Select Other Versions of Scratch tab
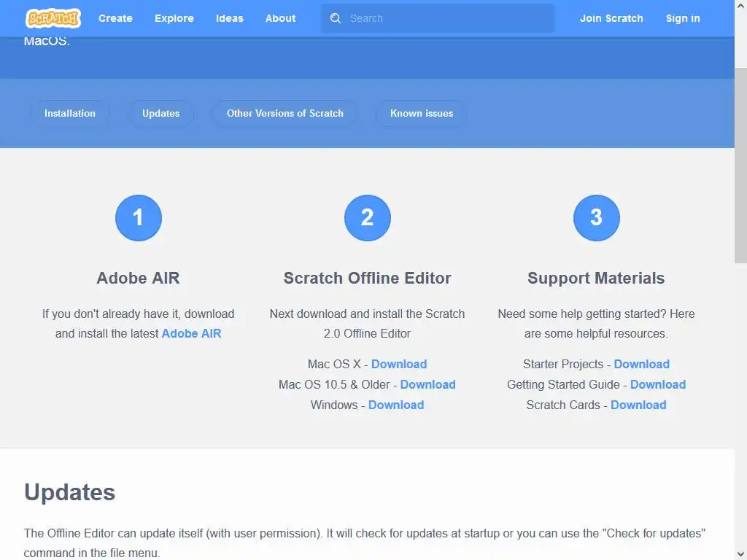This screenshot has height=560, width=747. (x=285, y=113)
